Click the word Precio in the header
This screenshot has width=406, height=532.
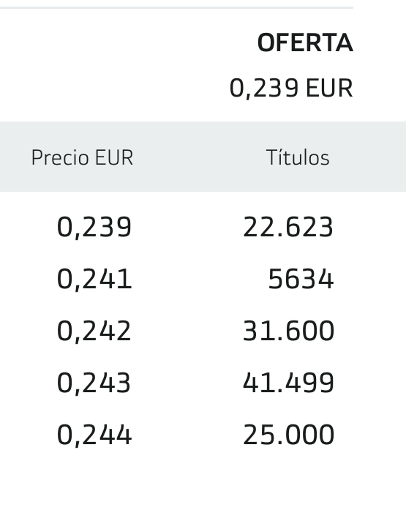click(x=61, y=157)
